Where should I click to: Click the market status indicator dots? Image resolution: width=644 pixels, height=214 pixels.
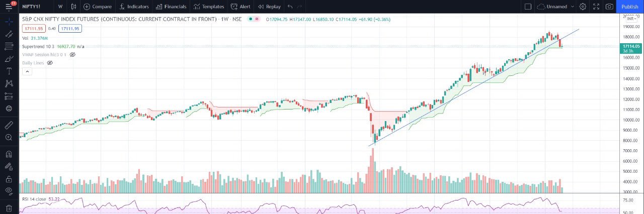(x=253, y=19)
